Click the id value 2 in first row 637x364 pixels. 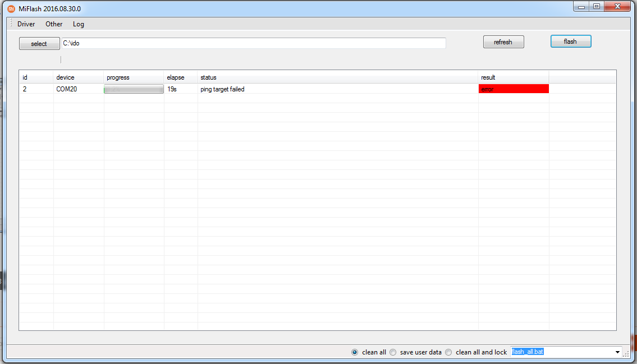point(25,89)
